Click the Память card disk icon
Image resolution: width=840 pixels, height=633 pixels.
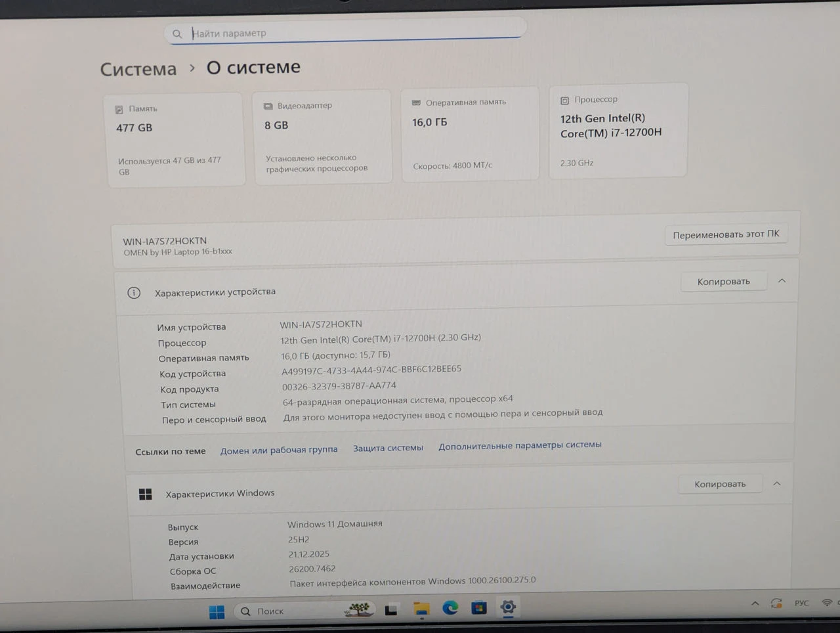[x=119, y=110]
